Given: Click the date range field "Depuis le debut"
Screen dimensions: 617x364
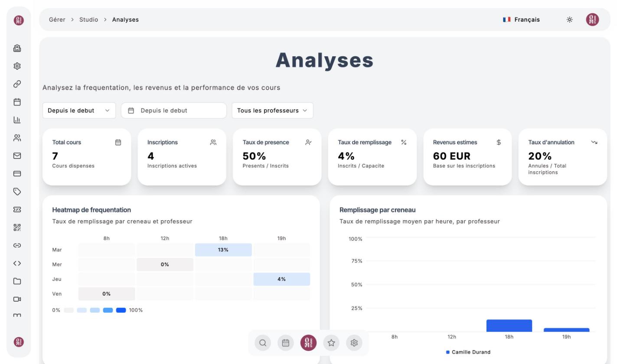Looking at the screenshot, I should (174, 110).
